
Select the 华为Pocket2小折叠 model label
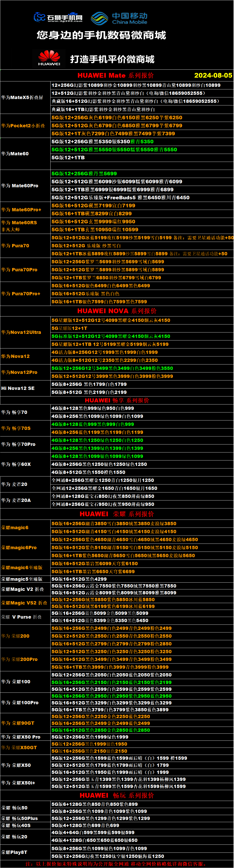click(x=23, y=126)
